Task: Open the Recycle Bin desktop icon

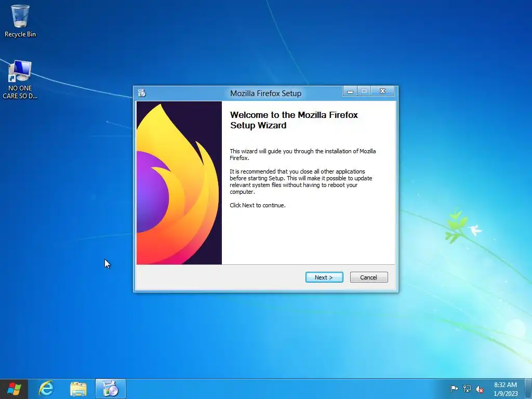Action: pos(20,21)
